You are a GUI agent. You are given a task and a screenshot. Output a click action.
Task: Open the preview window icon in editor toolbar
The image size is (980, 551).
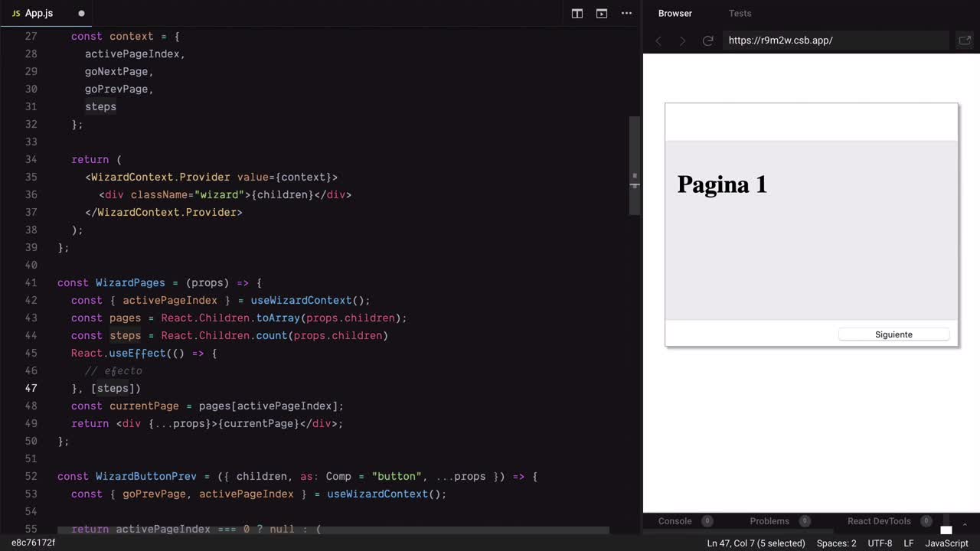(602, 13)
